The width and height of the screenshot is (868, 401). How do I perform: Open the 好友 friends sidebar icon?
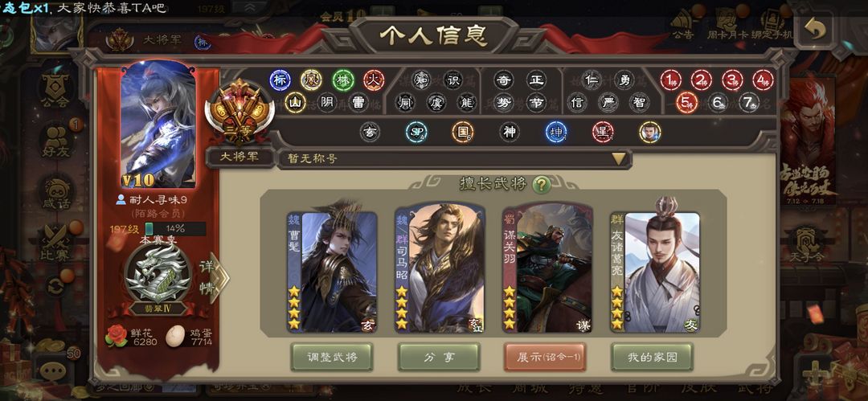click(56, 140)
